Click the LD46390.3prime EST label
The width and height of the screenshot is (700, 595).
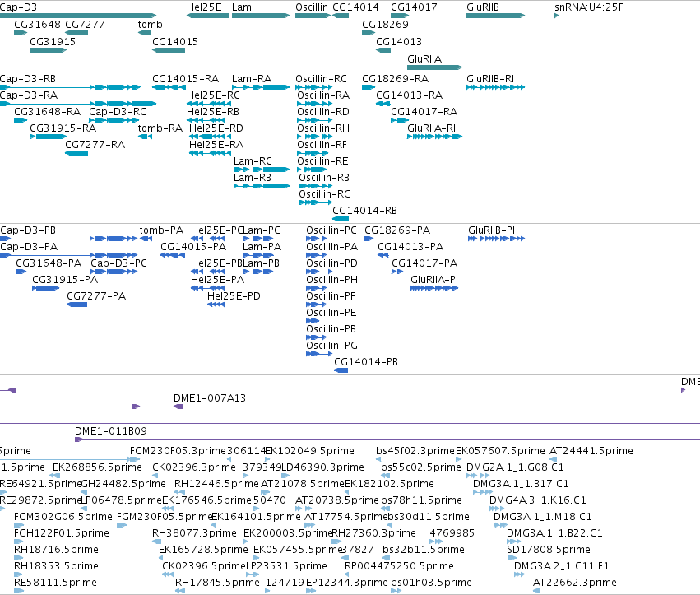point(322,467)
